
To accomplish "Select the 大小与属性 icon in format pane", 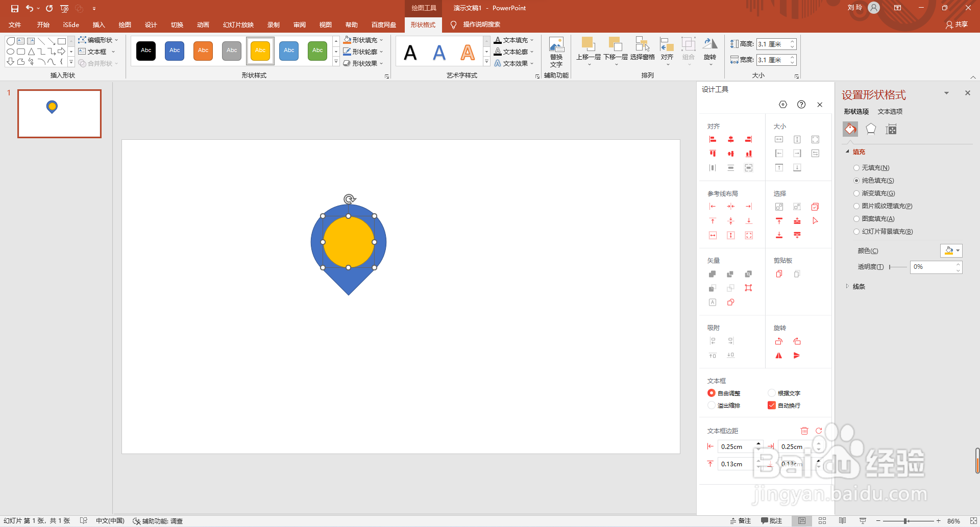I will [891, 129].
